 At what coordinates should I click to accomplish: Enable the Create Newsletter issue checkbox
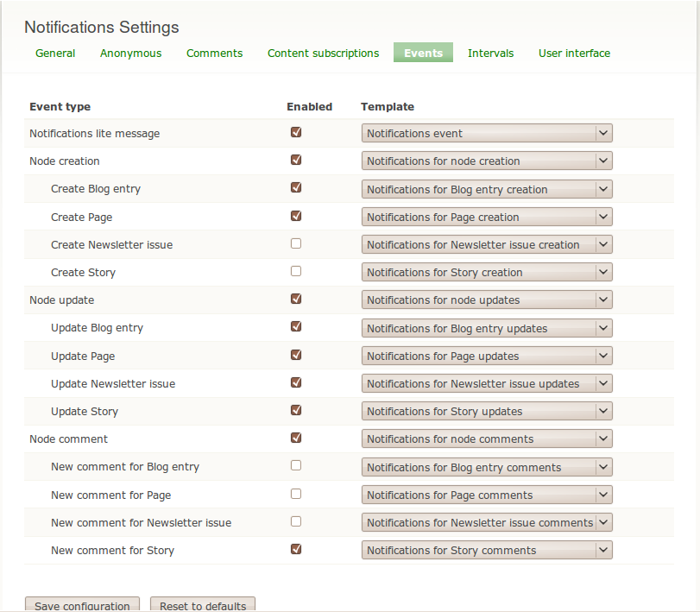tap(296, 243)
